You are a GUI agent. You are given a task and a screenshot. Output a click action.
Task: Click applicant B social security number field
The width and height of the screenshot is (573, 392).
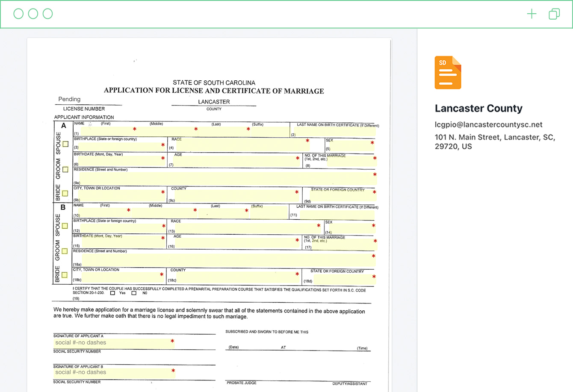113,373
